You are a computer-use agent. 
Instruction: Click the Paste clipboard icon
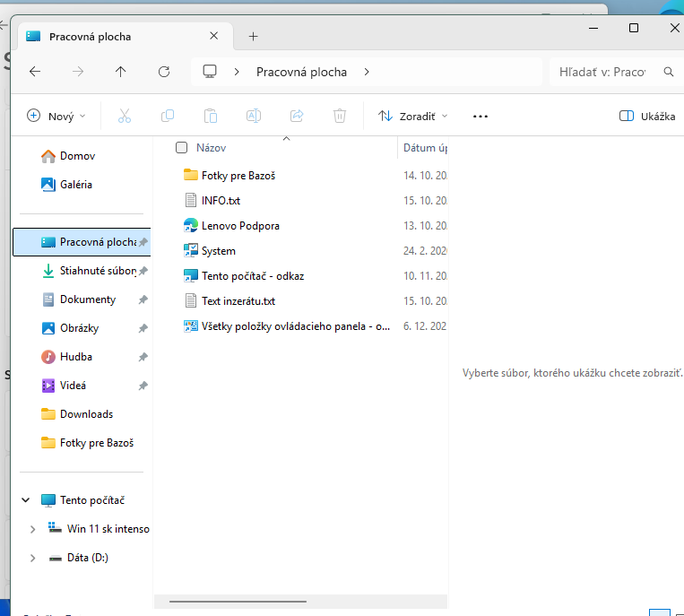(211, 116)
